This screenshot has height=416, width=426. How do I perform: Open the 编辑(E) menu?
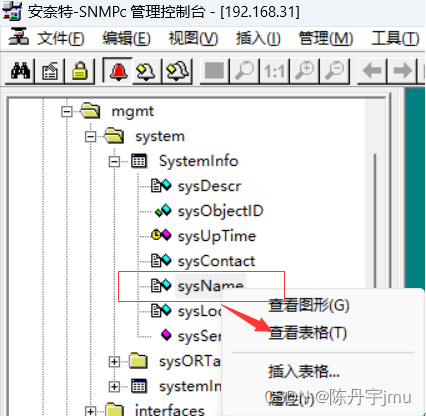pyautogui.click(x=126, y=39)
